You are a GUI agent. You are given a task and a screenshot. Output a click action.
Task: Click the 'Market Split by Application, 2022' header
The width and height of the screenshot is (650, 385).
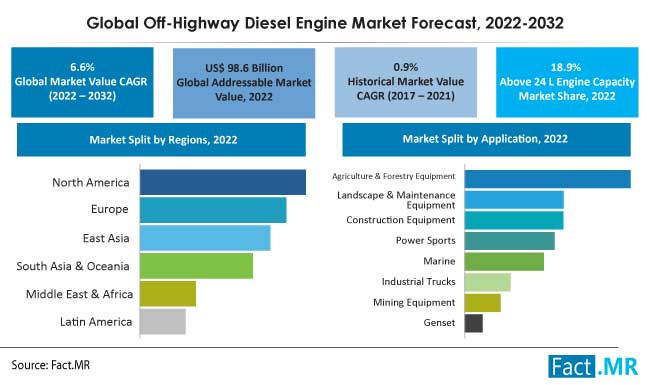pos(486,139)
